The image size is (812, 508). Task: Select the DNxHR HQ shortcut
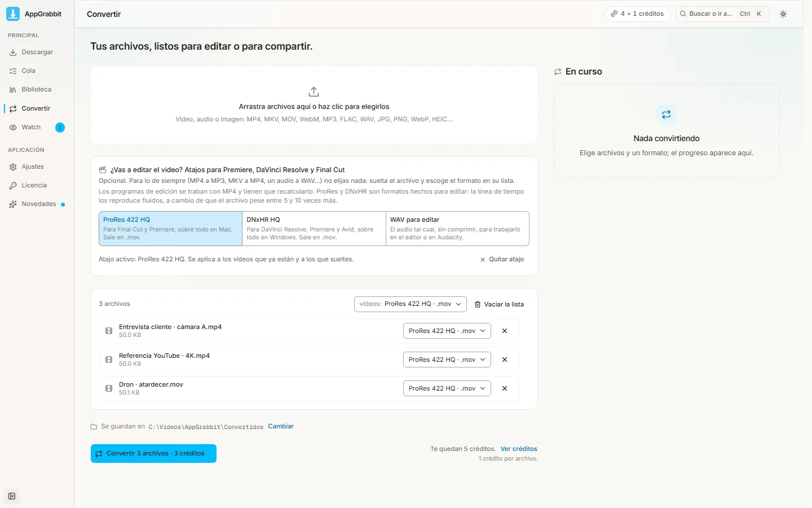click(x=314, y=229)
